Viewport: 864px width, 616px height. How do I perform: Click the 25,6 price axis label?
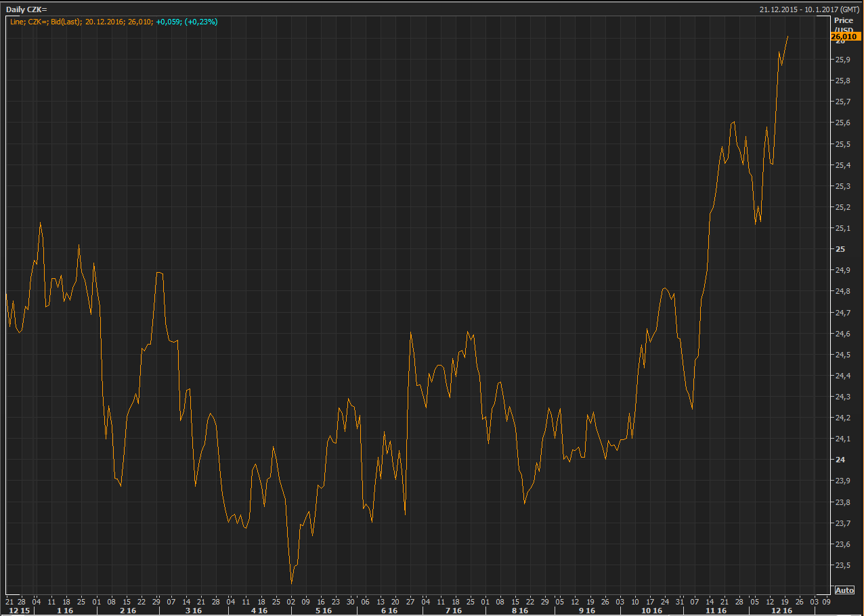(843, 123)
